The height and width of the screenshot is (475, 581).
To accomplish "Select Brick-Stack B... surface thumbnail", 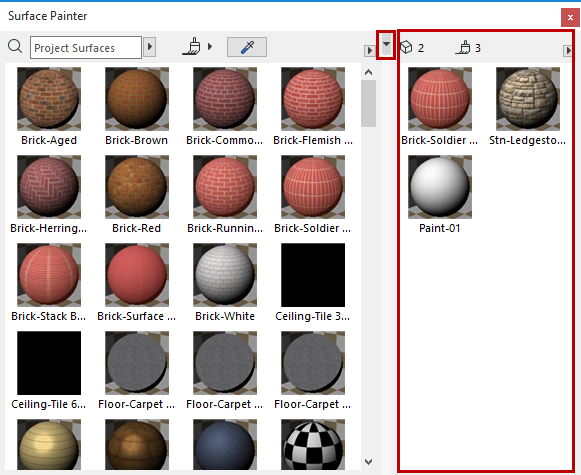I will (49, 275).
